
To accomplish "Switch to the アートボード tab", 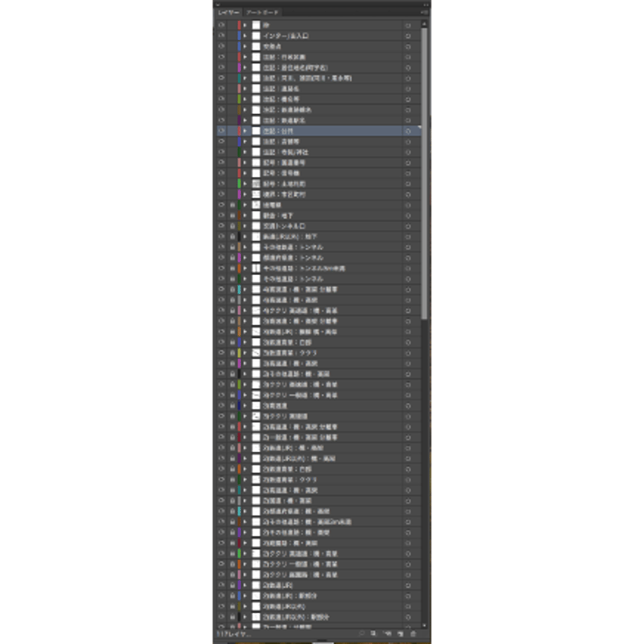I will coord(262,13).
